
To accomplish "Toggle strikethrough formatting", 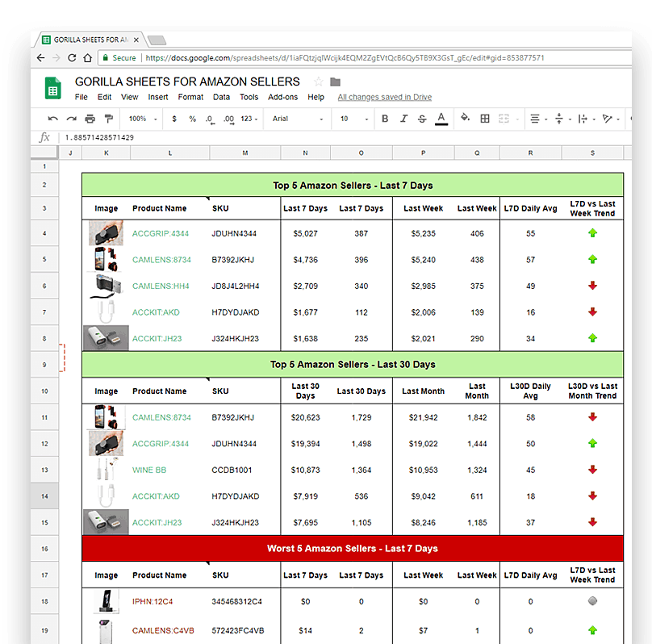I will (x=422, y=119).
